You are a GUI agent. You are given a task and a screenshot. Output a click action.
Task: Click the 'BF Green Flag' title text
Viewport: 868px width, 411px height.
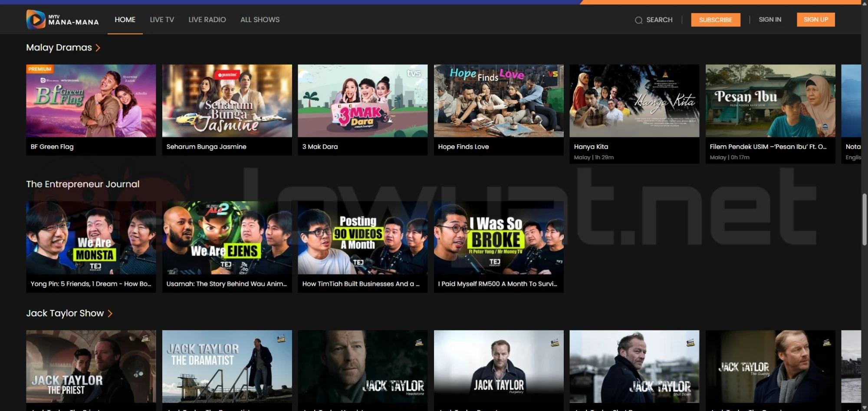52,147
